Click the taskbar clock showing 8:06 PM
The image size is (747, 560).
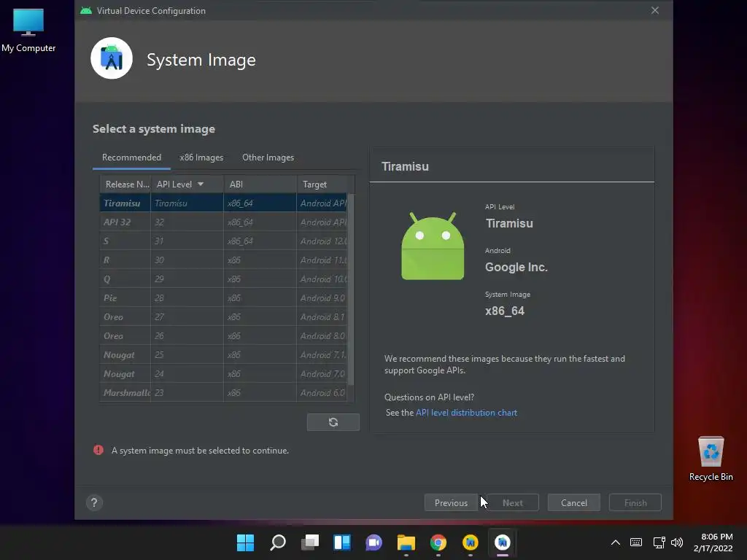(713, 542)
